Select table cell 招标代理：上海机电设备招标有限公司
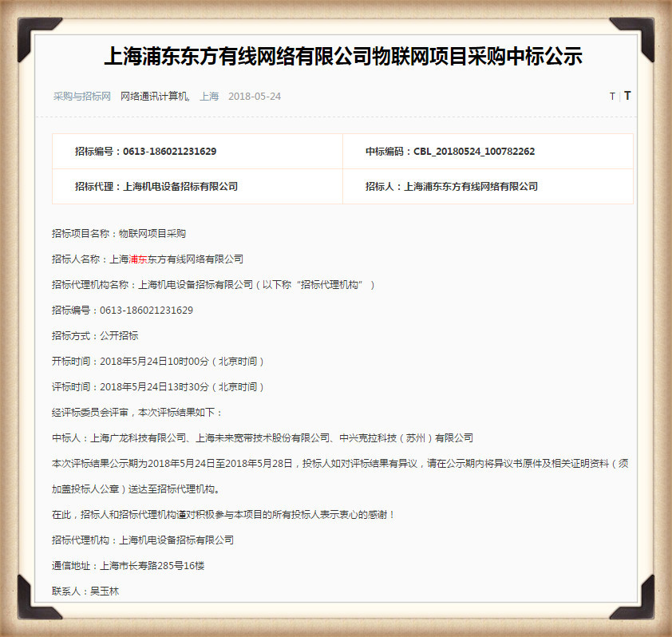Image resolution: width=672 pixels, height=637 pixels. [198, 187]
